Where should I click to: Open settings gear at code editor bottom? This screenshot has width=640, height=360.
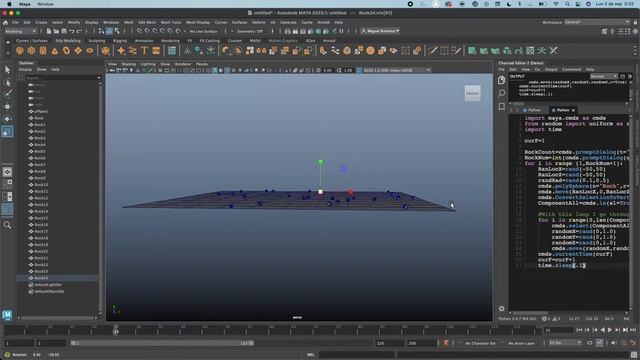pos(502,309)
